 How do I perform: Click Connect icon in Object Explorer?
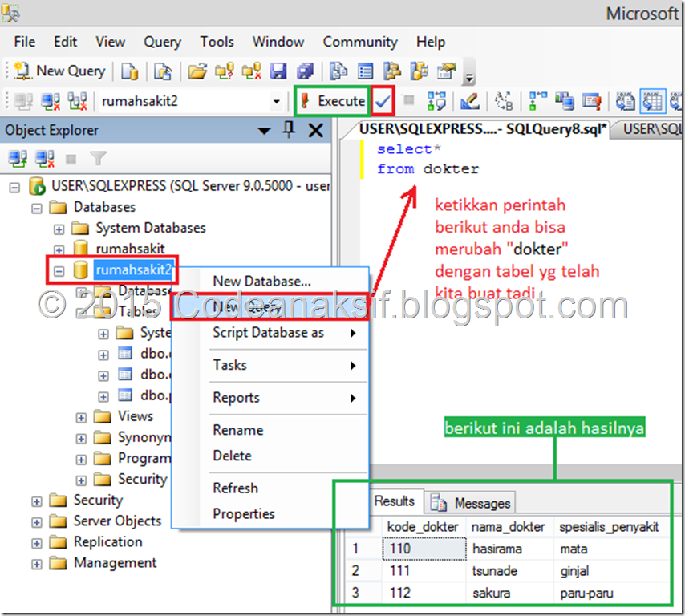tap(18, 159)
